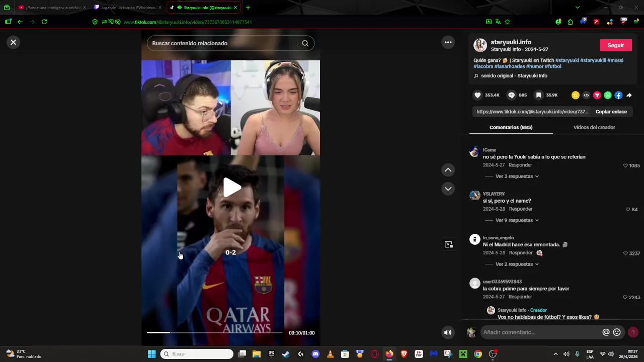Viewport: 644px width, 362px height.
Task: Open Discord from the taskbar
Action: [x=315, y=354]
